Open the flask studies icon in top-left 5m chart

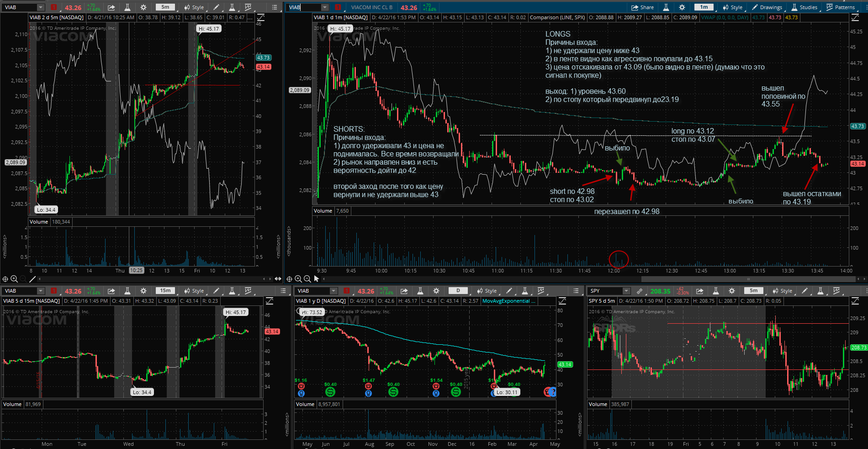tap(127, 7)
